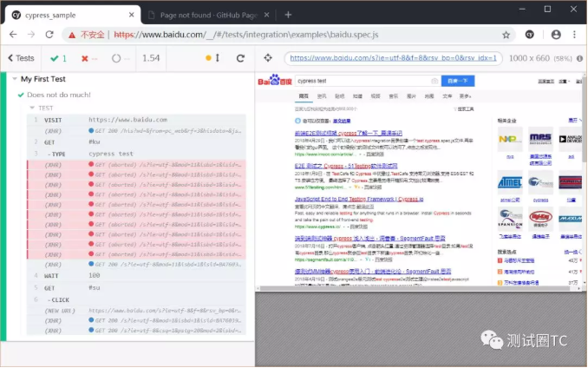Click the failed tests X counter
This screenshot has height=368, width=588.
pos(89,58)
